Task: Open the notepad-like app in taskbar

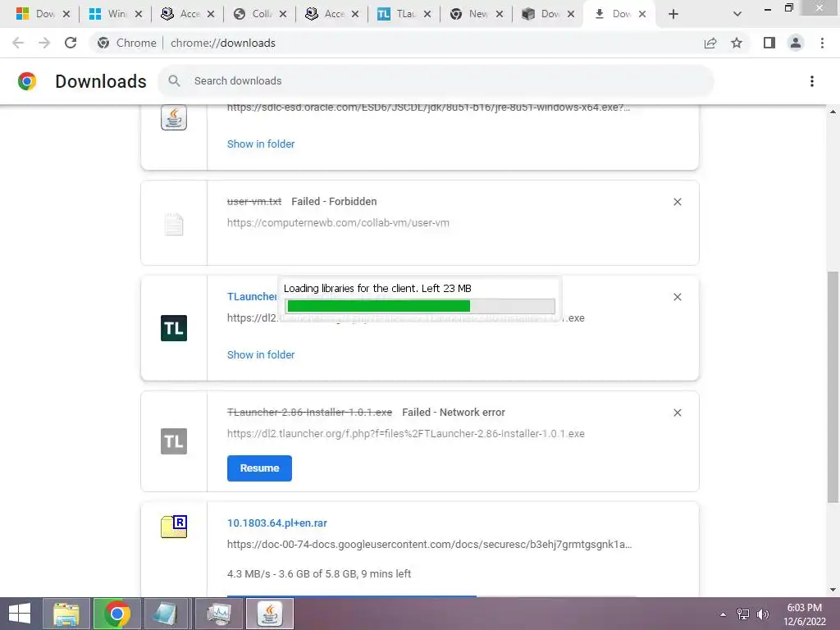Action: coord(166,614)
